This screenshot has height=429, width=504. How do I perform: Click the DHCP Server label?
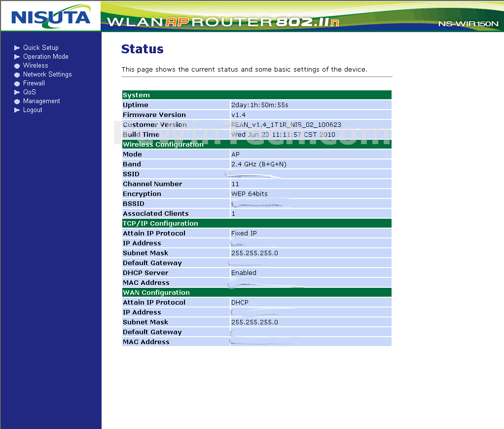pyautogui.click(x=145, y=273)
